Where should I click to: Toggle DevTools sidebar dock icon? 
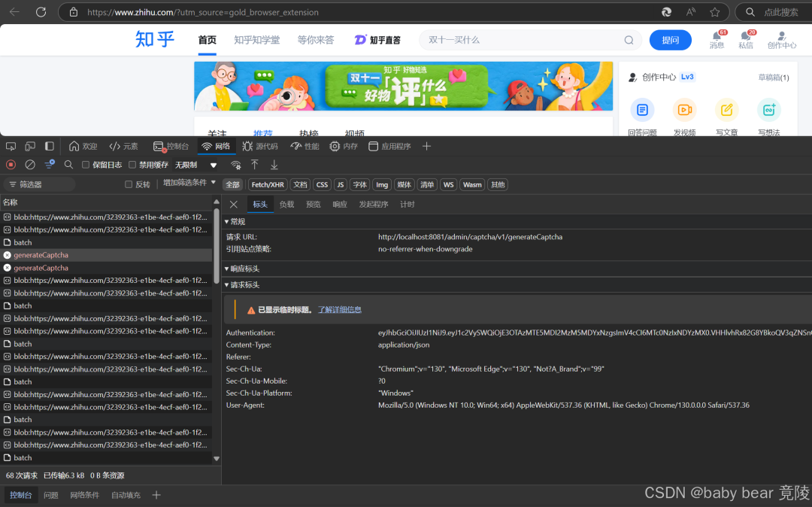click(49, 147)
